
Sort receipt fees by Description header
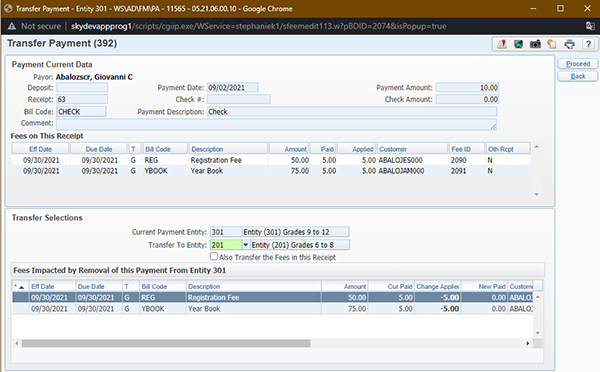228,149
